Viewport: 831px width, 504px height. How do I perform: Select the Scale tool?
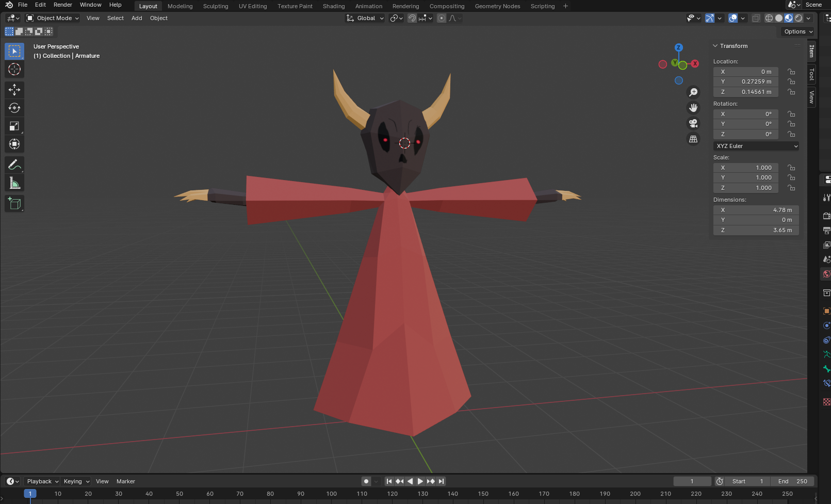14,126
